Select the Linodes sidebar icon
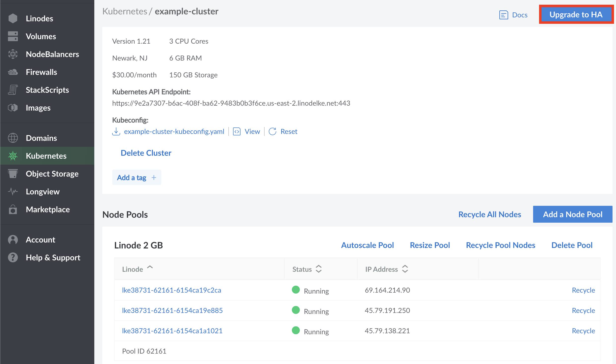 click(x=13, y=18)
